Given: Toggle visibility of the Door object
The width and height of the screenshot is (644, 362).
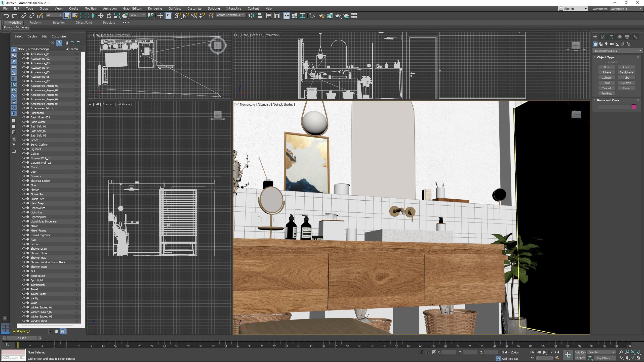Looking at the screenshot, I should (24, 171).
